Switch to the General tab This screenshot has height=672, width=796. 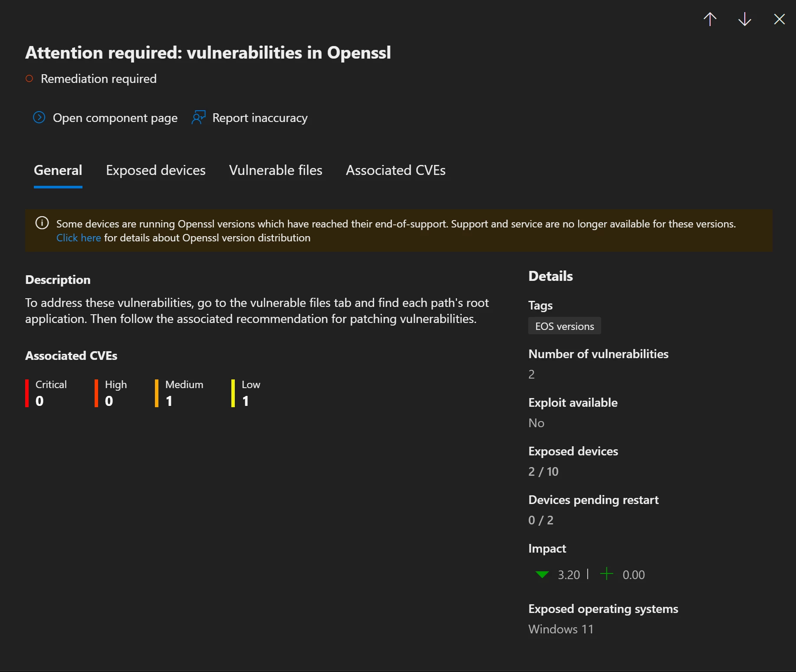pos(58,170)
